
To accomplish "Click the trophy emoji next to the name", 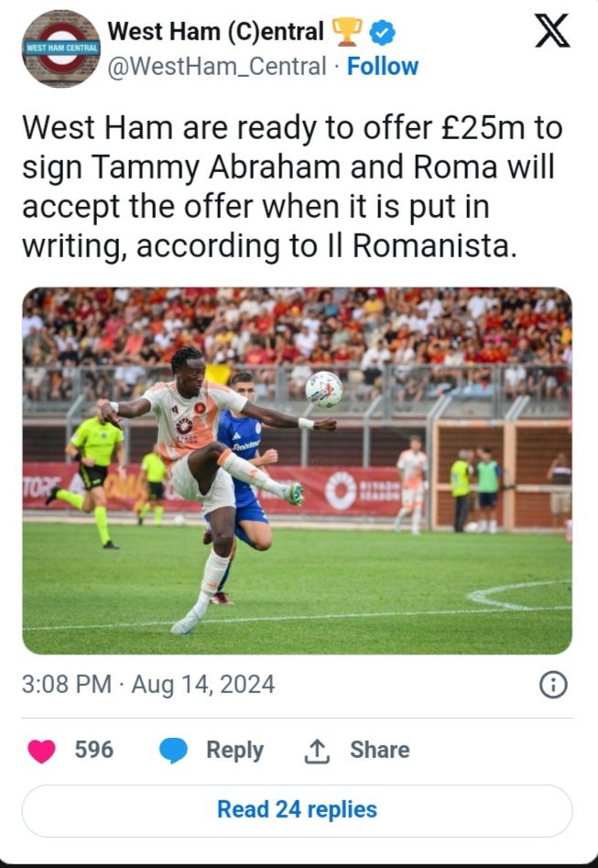I will coord(347,33).
